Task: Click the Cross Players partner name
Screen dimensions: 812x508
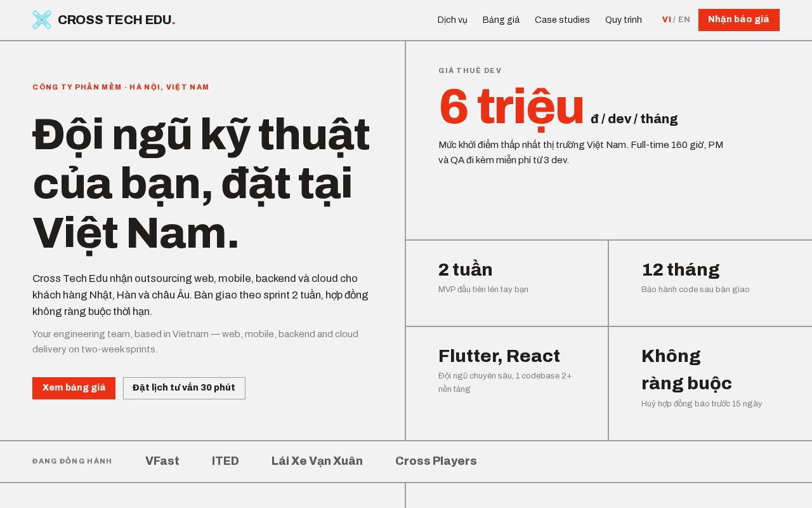Action: pos(436,461)
